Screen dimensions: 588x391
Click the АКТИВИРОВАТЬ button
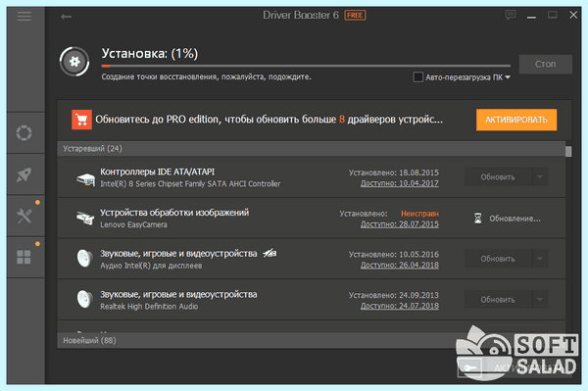coord(516,120)
